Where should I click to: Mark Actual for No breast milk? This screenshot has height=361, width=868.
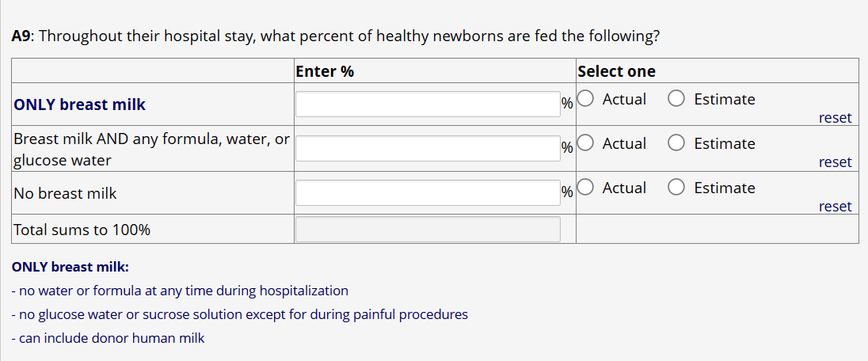coord(586,188)
